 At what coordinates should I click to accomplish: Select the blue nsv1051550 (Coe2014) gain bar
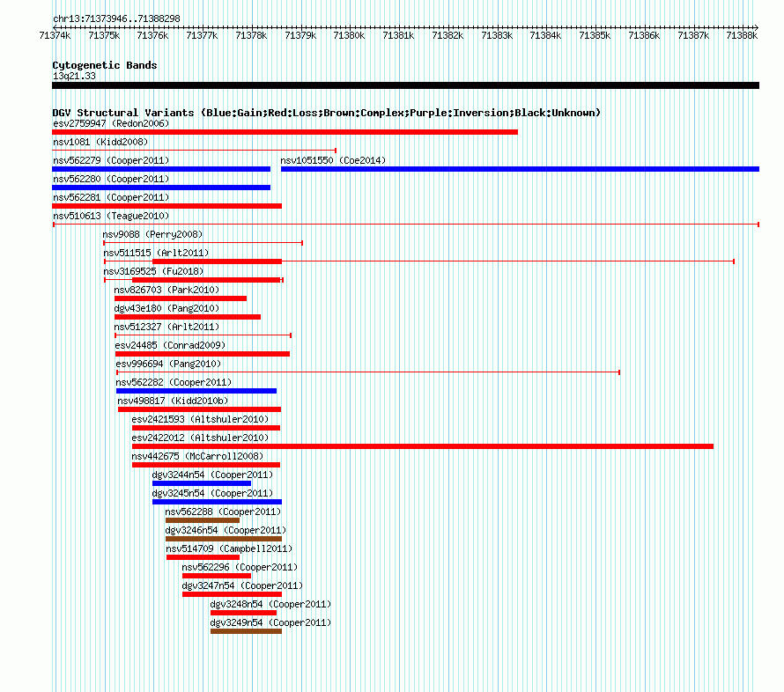[520, 169]
